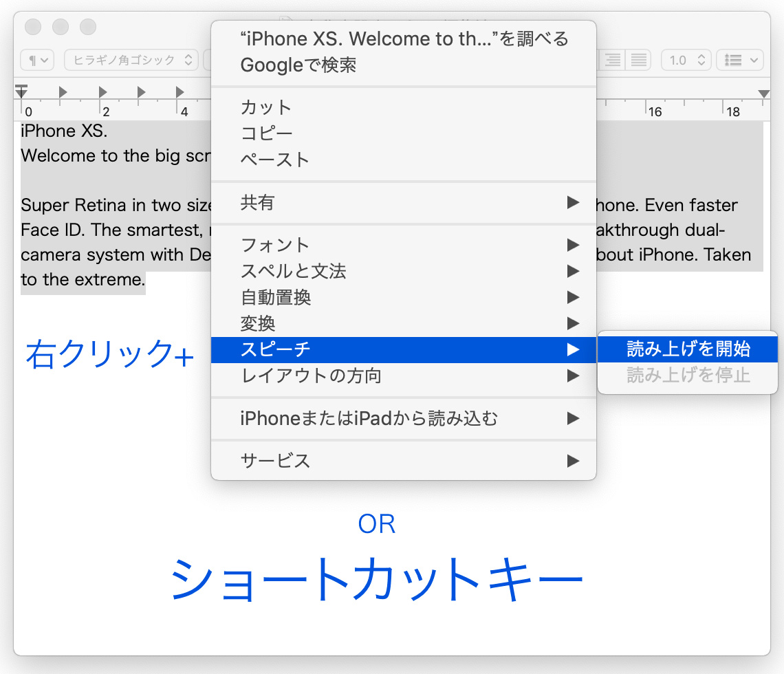Select the tab stop marker at ruler 4
This screenshot has width=784, height=674.
point(180,92)
